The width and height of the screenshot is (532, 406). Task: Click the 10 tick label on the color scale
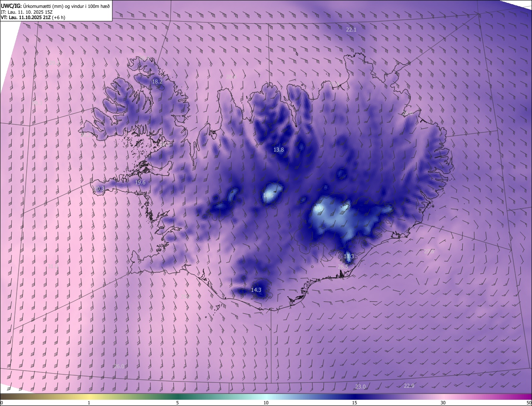click(266, 403)
